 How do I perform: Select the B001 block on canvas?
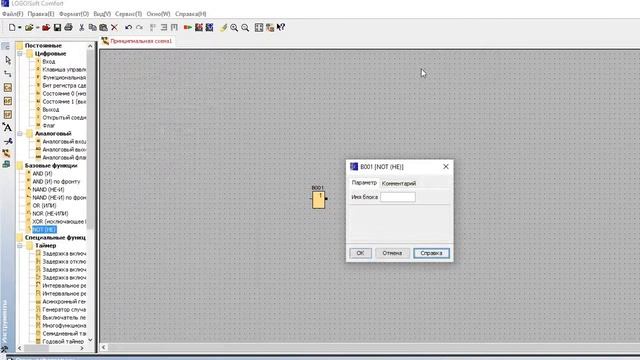pyautogui.click(x=318, y=200)
